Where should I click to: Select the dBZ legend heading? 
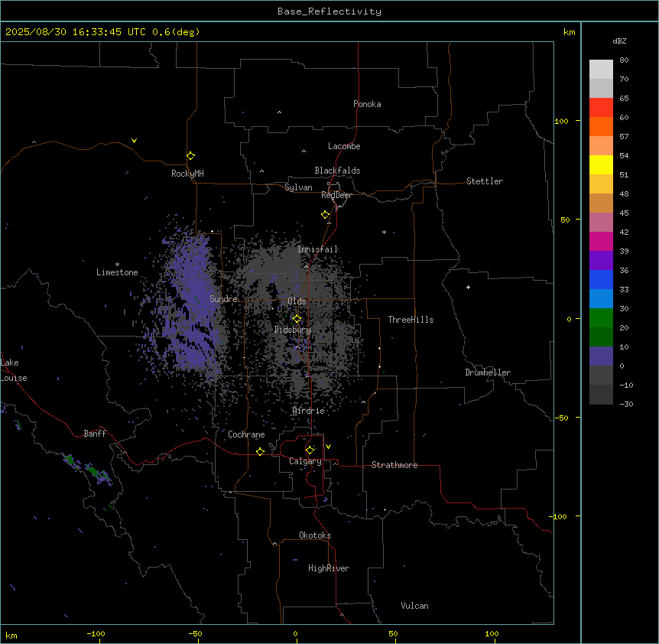point(619,41)
